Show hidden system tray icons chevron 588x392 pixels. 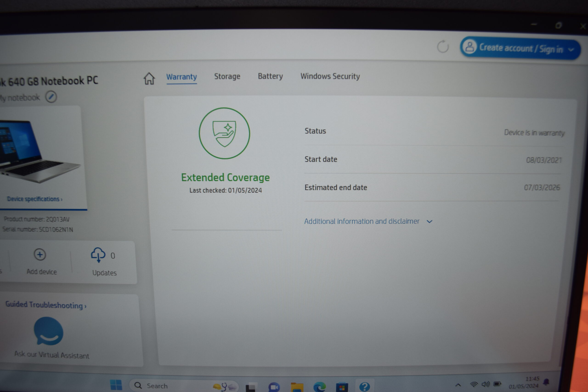click(x=458, y=385)
